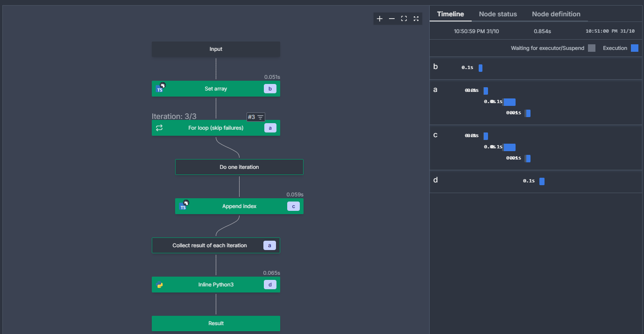Image resolution: width=644 pixels, height=334 pixels.
Task: Select the Append index node
Action: tap(239, 206)
